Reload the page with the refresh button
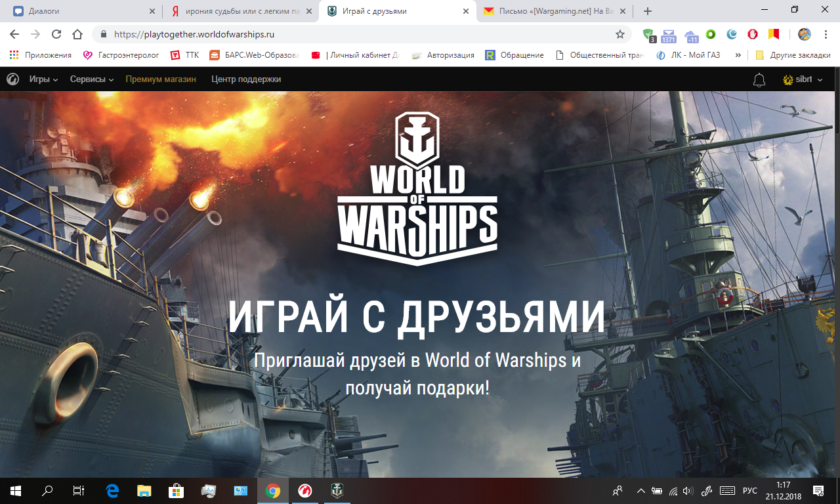Image resolution: width=840 pixels, height=504 pixels. [x=56, y=34]
